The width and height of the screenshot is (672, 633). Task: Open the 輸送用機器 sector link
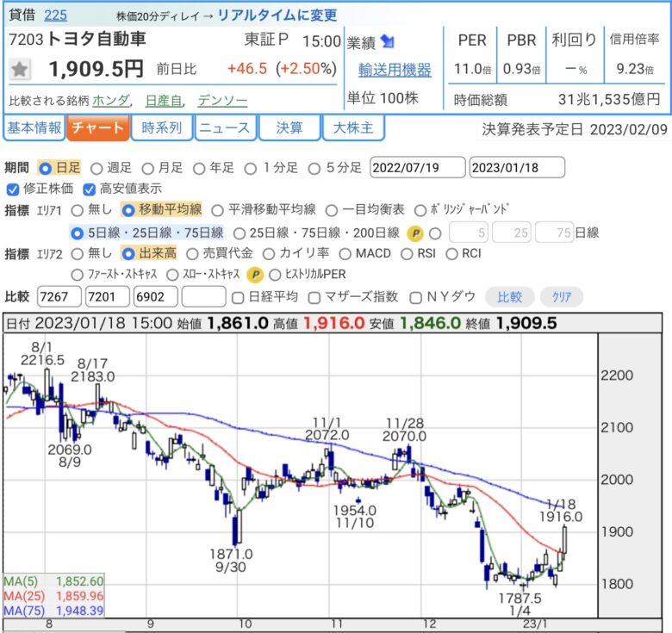click(x=395, y=70)
